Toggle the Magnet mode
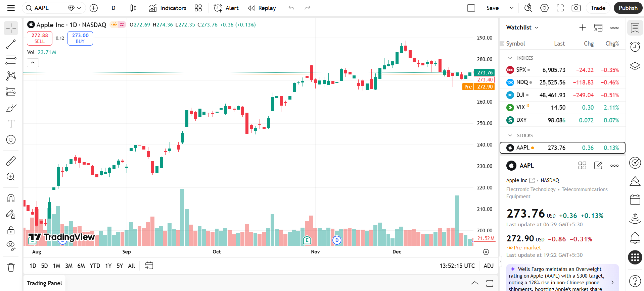Screen dimensions: 644x291 click(11, 198)
